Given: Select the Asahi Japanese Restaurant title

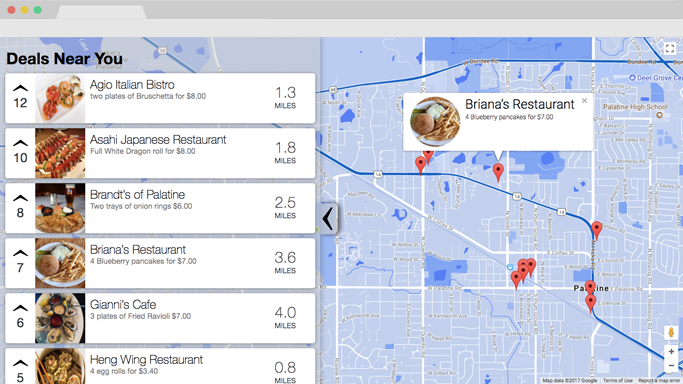Looking at the screenshot, I should click(158, 140).
